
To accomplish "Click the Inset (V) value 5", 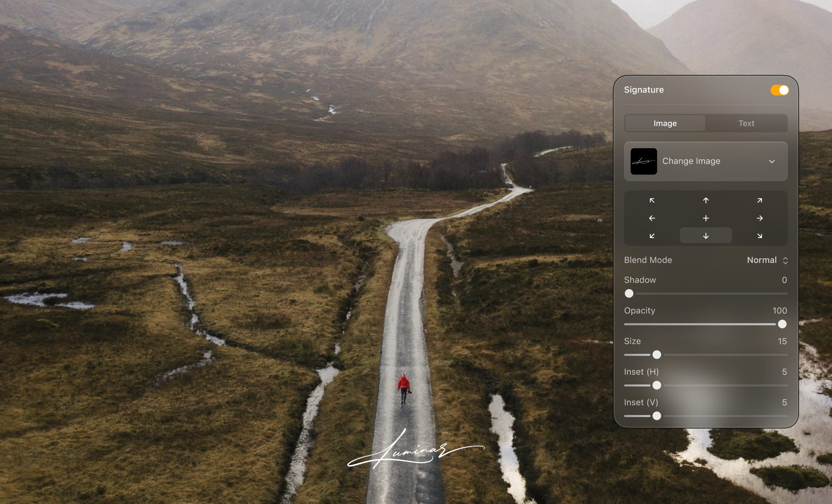I will point(784,403).
